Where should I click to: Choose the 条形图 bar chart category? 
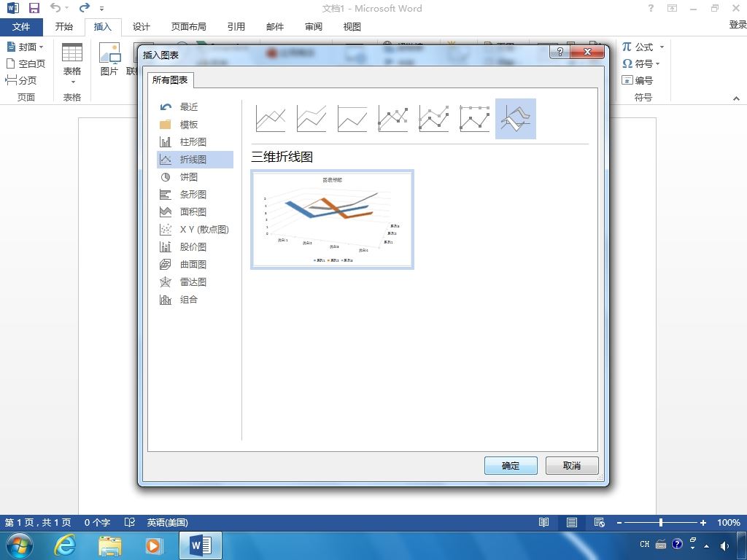(x=195, y=194)
